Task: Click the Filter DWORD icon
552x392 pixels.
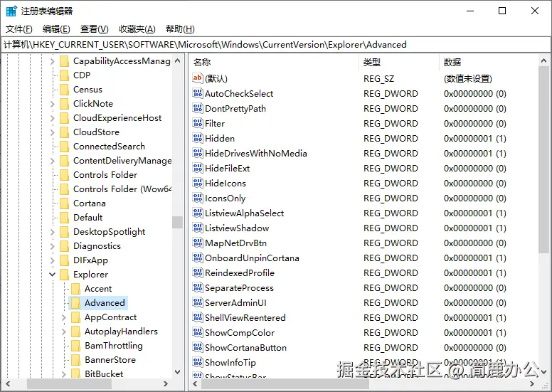Action: pyautogui.click(x=198, y=123)
